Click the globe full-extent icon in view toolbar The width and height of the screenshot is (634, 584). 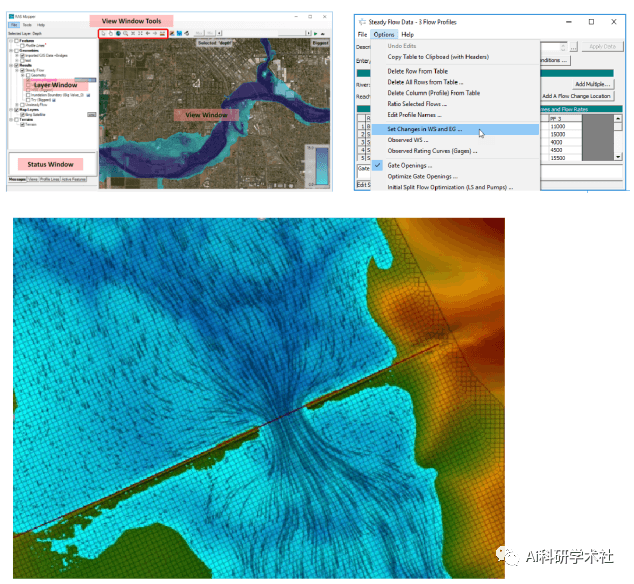[x=118, y=34]
